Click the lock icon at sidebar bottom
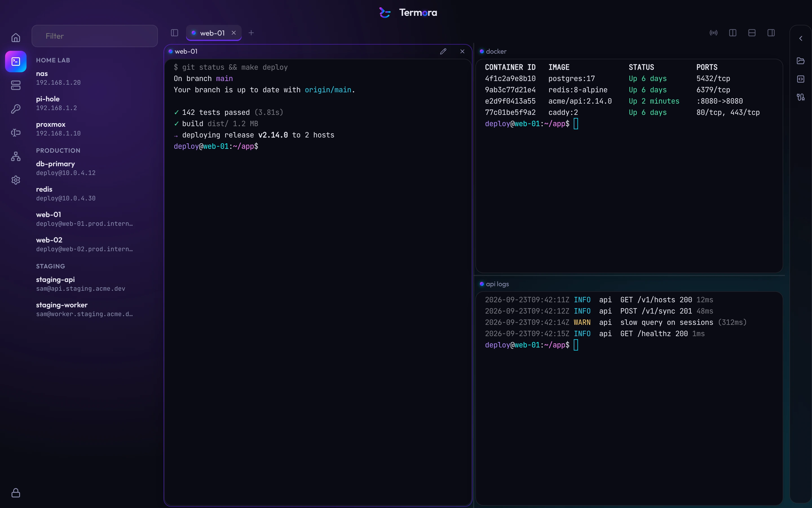This screenshot has width=812, height=508. 16,493
